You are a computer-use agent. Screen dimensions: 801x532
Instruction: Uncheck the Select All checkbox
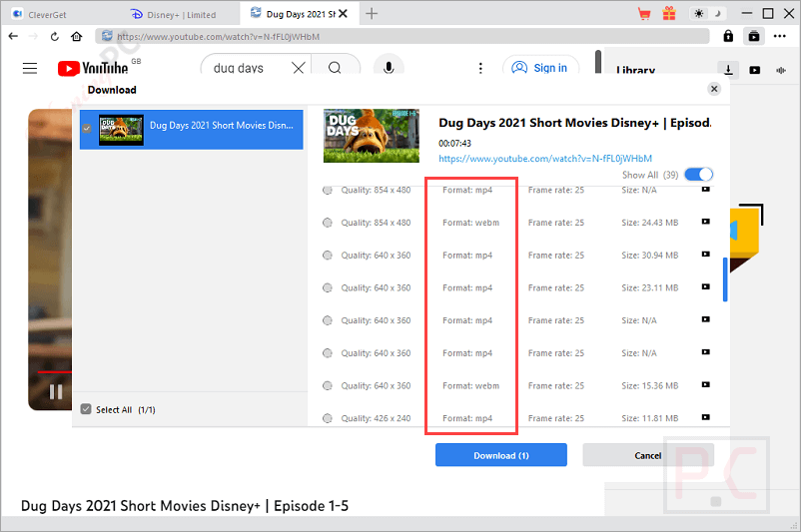(x=86, y=409)
